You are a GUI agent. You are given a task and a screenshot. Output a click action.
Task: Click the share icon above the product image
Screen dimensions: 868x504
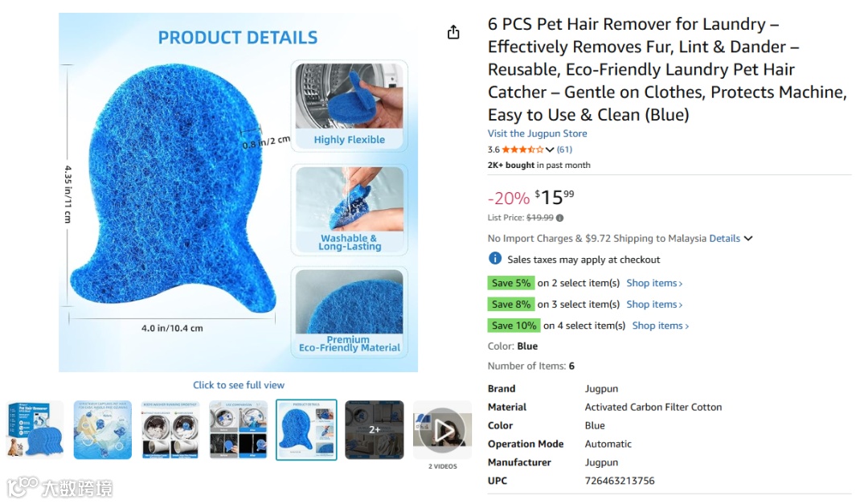(x=453, y=32)
